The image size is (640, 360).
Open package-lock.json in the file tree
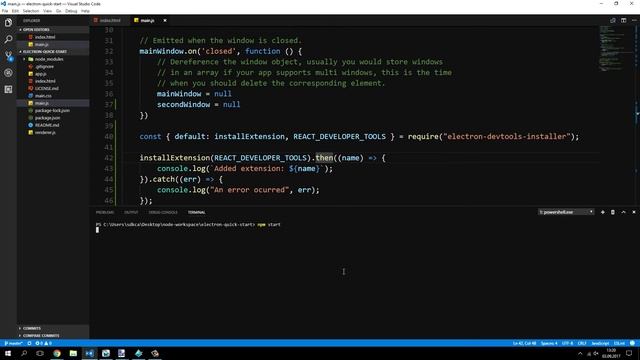click(x=52, y=111)
